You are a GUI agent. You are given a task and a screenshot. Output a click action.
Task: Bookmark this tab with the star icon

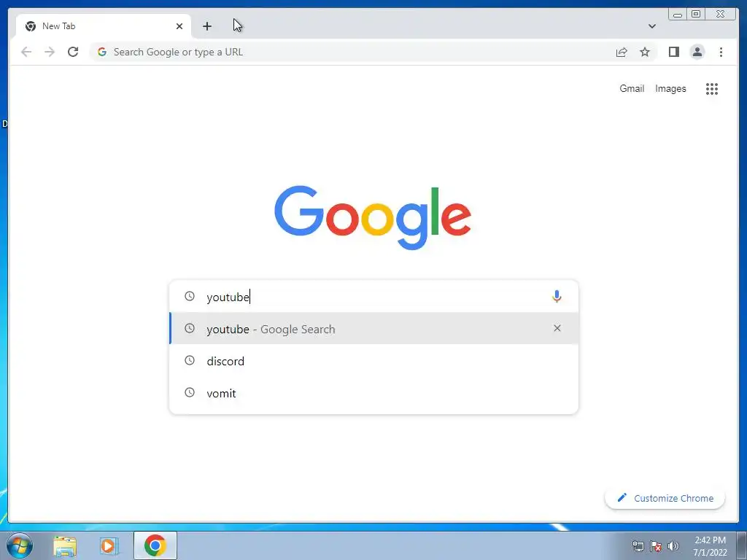pos(645,52)
